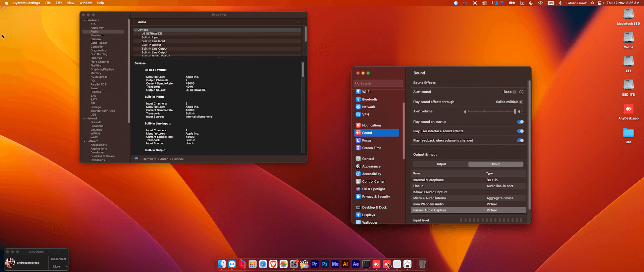The width and height of the screenshot is (644, 272).
Task: Open Wi-Fi settings in sidebar
Action: [x=366, y=92]
